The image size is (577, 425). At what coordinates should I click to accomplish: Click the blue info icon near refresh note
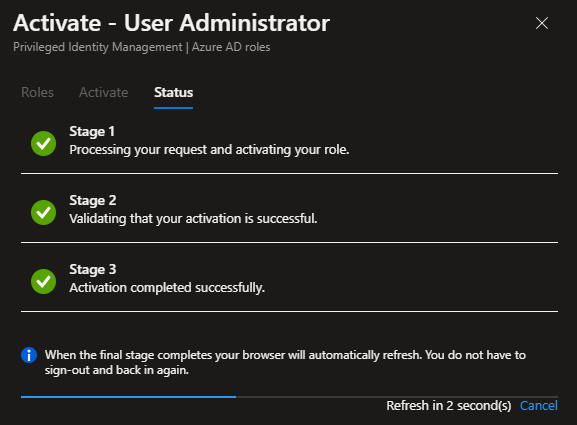[x=29, y=355]
